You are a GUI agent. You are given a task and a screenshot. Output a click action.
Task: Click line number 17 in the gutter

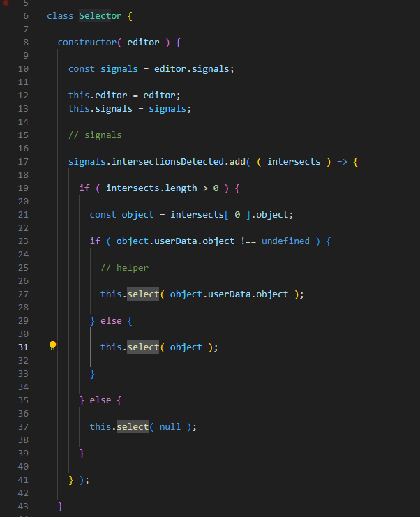(23, 162)
